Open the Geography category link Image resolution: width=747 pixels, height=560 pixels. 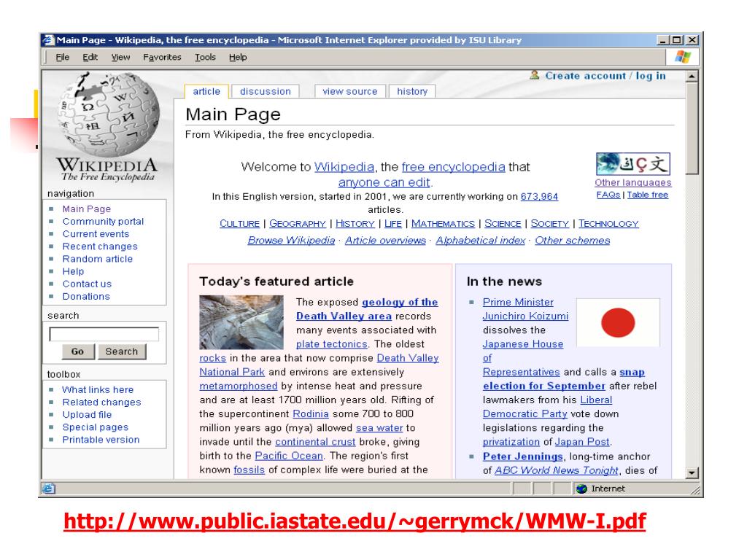coord(298,224)
